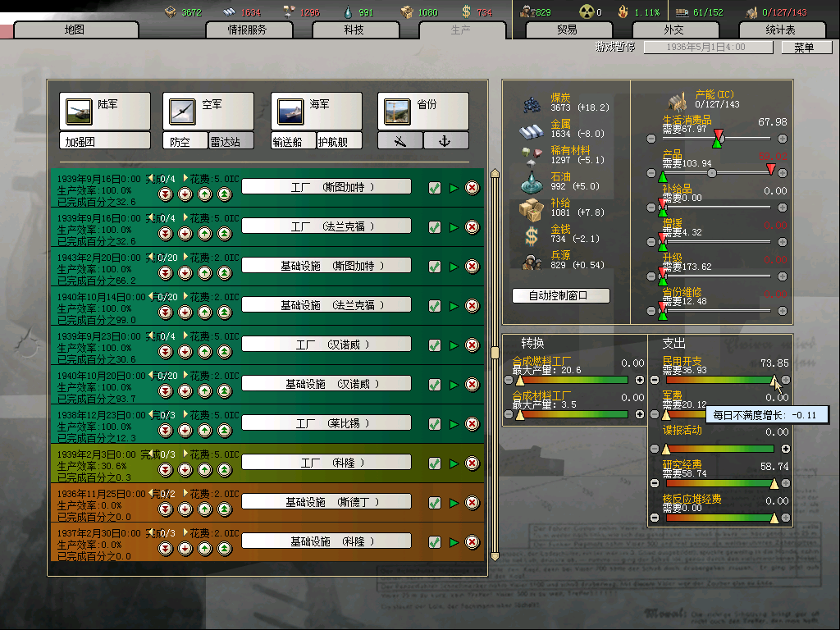Cancel the 工厂 (斯图加特) production with red X
840x630 pixels.
click(x=472, y=188)
